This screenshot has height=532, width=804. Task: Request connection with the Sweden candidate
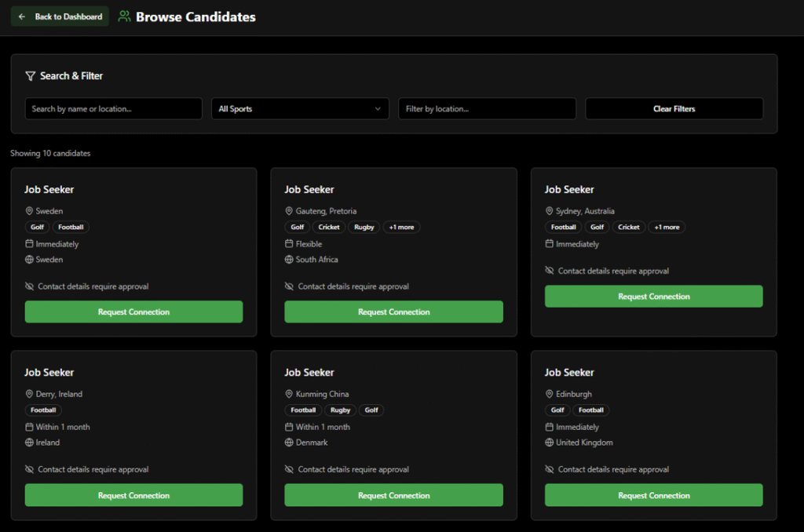tap(133, 312)
